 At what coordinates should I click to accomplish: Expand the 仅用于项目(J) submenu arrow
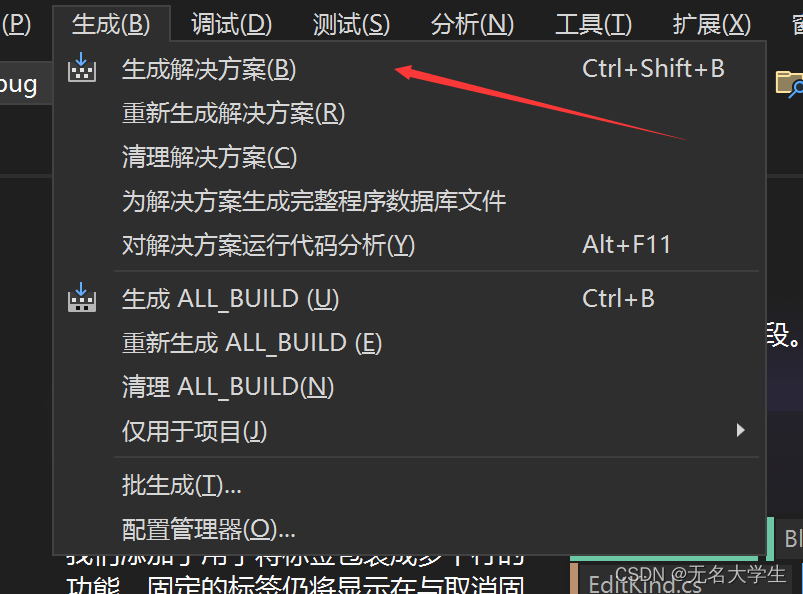[x=740, y=430]
